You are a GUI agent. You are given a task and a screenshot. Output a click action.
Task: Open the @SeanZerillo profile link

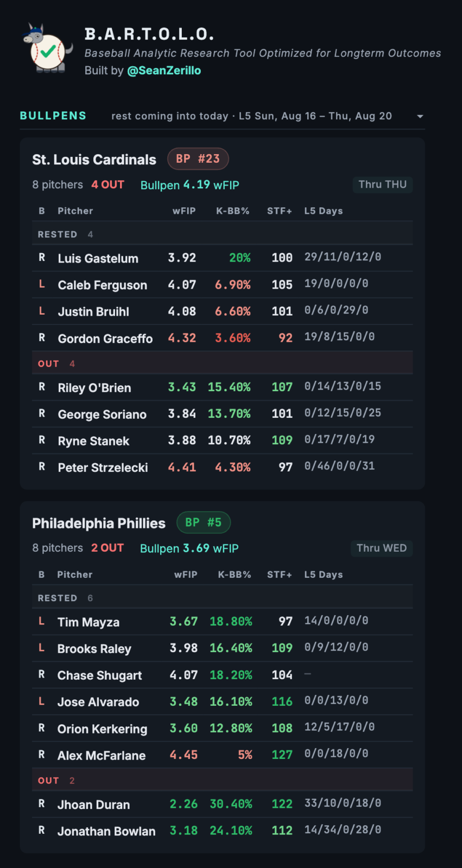coord(164,71)
